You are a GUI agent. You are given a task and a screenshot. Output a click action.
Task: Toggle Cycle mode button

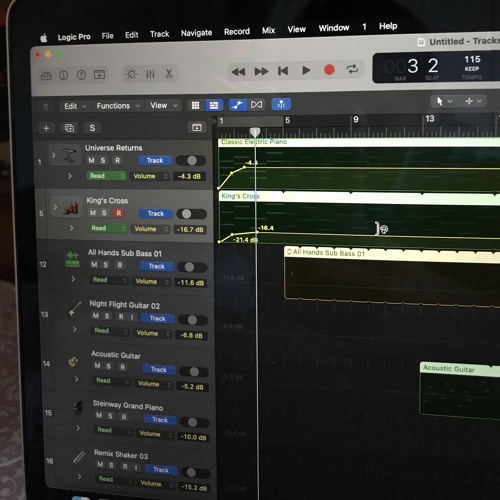coord(352,69)
